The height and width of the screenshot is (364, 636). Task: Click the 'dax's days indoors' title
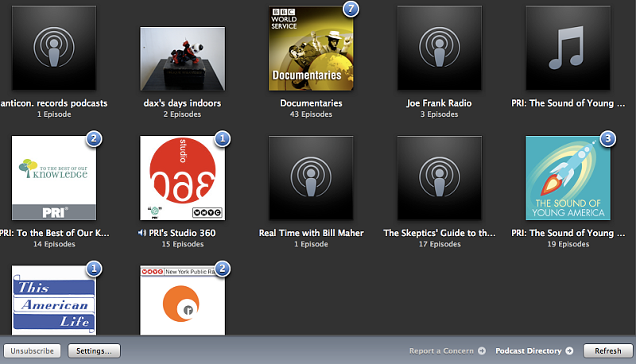click(183, 103)
